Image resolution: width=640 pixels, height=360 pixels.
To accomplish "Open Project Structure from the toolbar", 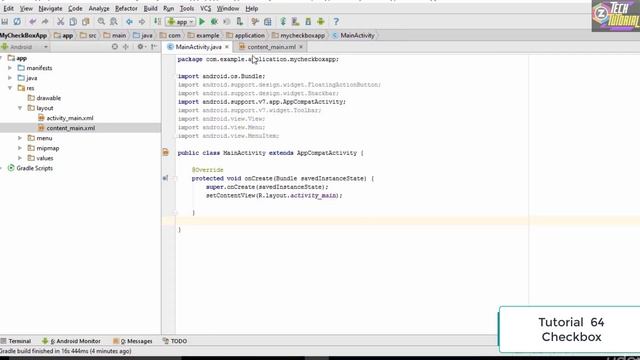I will pyautogui.click(x=268, y=22).
